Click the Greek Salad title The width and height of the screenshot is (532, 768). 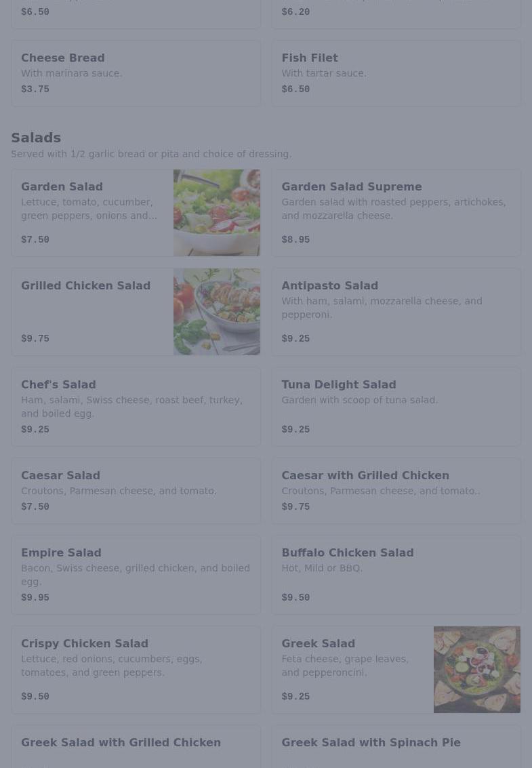coord(318,643)
